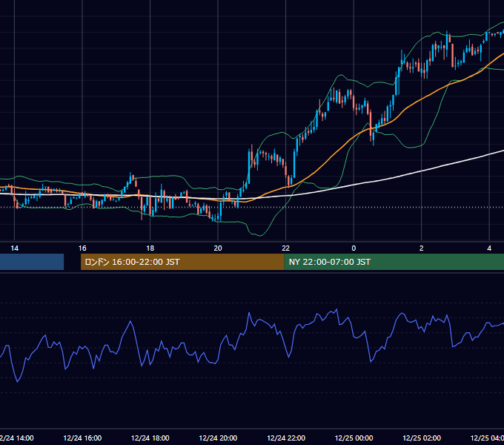Click the 12/24 16:00 date label
This screenshot has width=504, height=445.
82,438
